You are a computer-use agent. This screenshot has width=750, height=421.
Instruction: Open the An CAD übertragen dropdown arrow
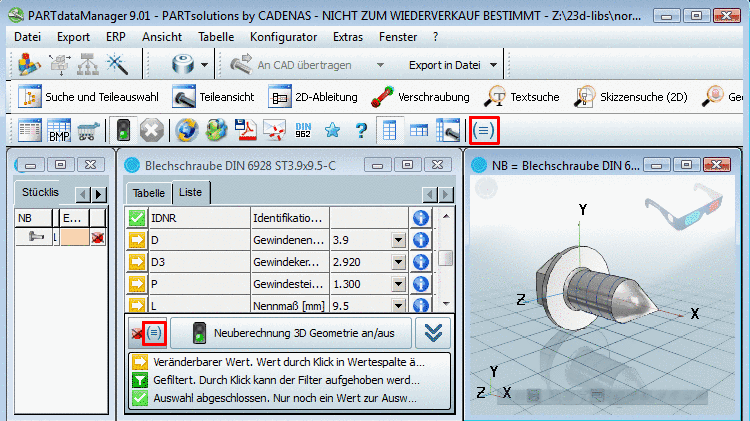[380, 65]
